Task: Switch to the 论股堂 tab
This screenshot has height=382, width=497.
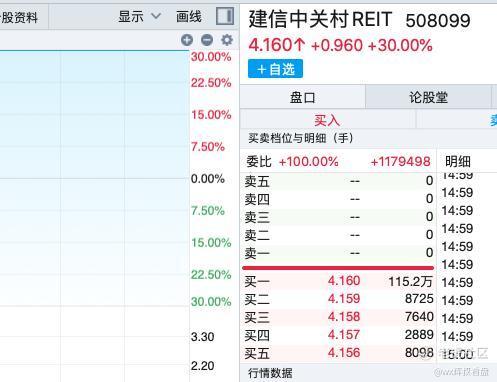Action: coord(428,97)
